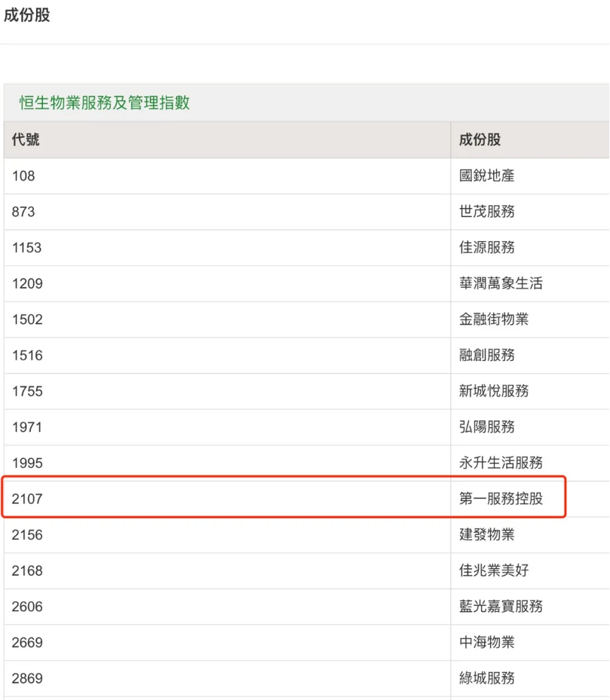Click the 代號 column header
This screenshot has height=700, width=610.
pyautogui.click(x=26, y=140)
